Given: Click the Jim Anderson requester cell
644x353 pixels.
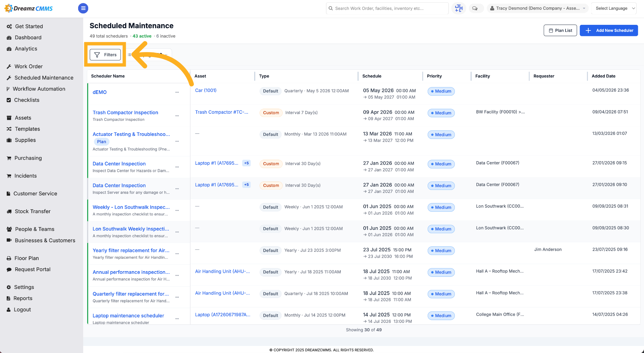Looking at the screenshot, I should 548,249.
